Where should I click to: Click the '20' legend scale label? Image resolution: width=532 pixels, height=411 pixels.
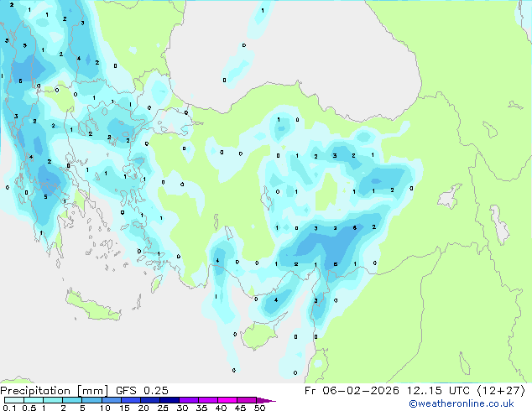point(143,408)
